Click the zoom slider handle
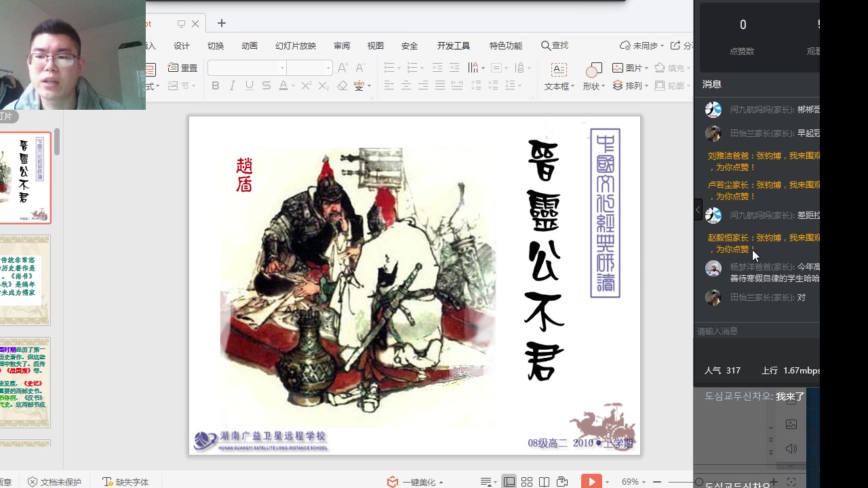 point(699,482)
